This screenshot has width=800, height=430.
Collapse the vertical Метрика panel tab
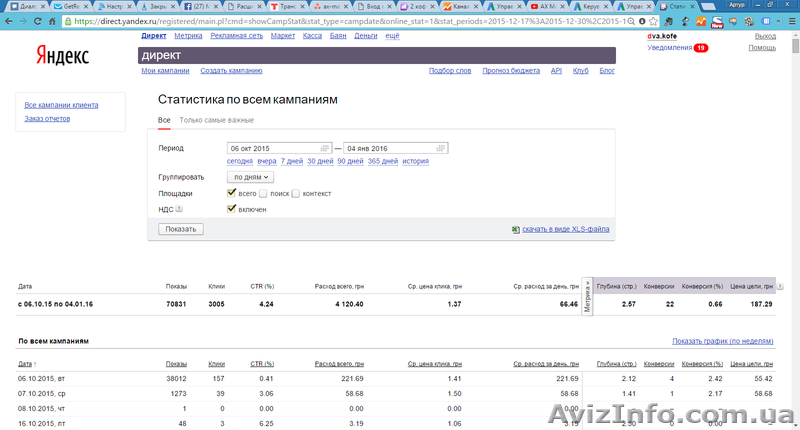point(587,296)
